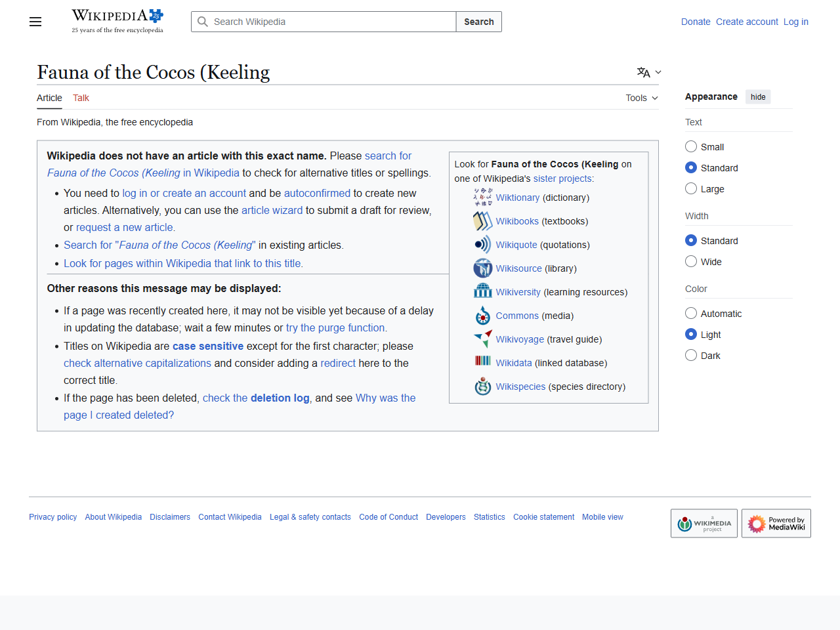This screenshot has width=840, height=630.
Task: Click the Wikibooks logo icon
Action: [x=483, y=221]
